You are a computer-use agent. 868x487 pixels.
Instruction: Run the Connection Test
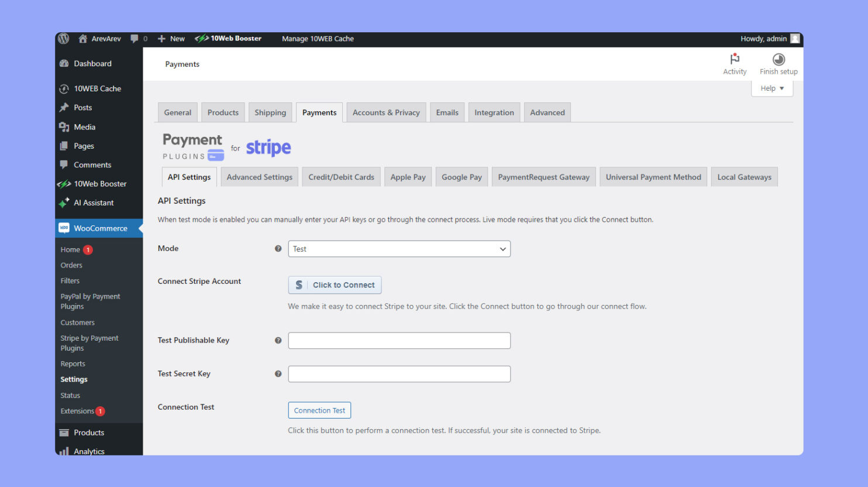319,410
